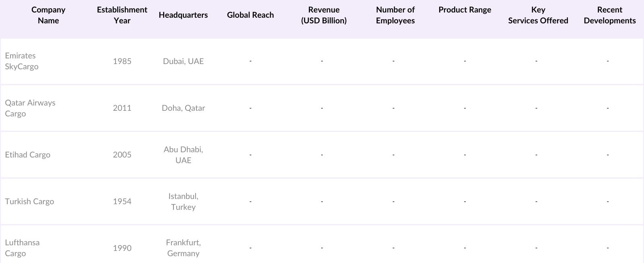Screen dimensions: 644x263
Task: Select the Abu Dhabi, UAE headquarters cell
Action: point(183,155)
